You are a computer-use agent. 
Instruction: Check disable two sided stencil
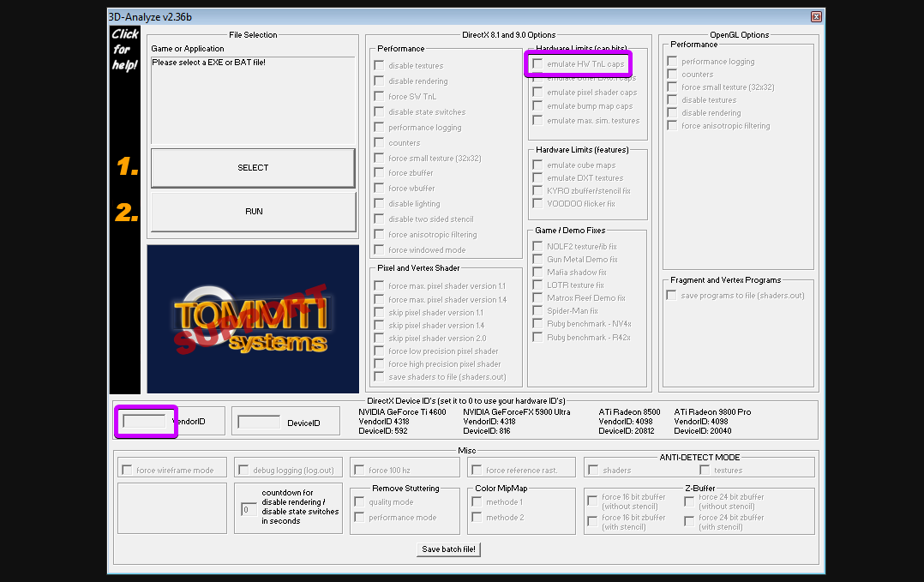click(x=379, y=219)
